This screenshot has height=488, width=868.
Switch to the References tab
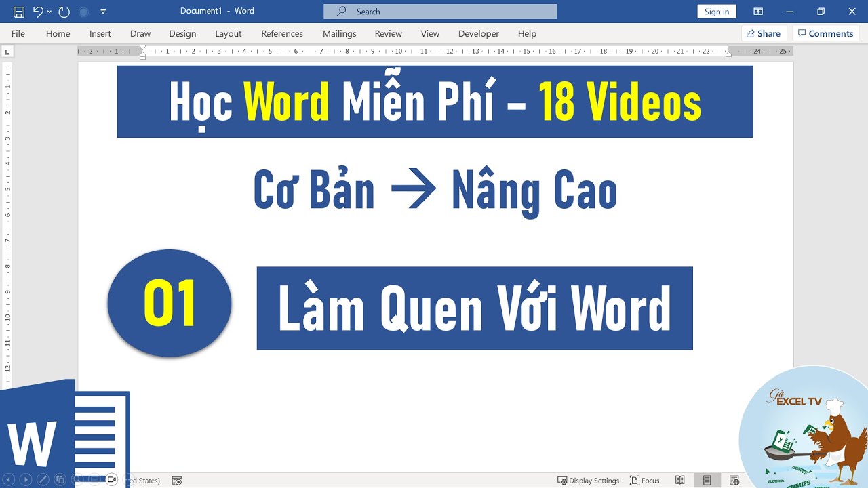[282, 33]
